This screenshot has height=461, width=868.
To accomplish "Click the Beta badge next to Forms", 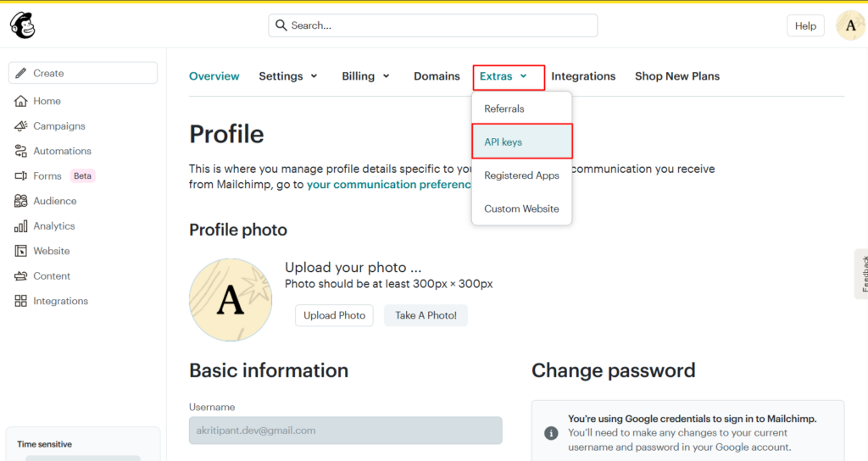I will pos(82,176).
